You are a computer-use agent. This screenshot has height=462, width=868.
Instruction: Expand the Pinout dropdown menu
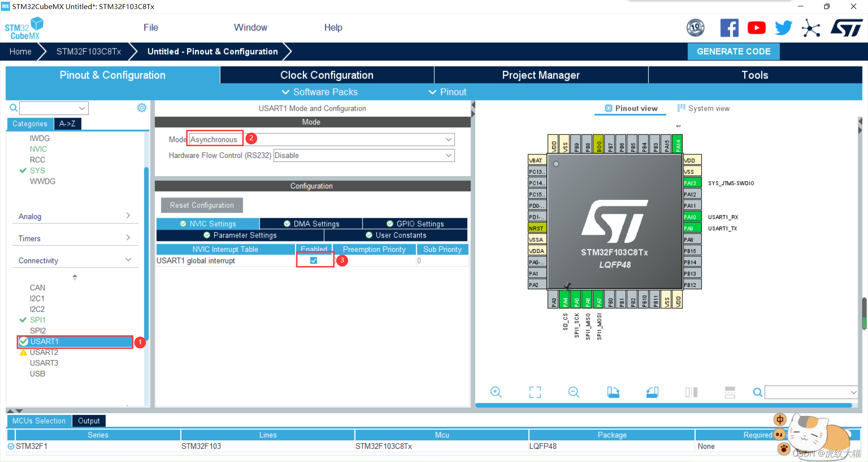(x=448, y=92)
